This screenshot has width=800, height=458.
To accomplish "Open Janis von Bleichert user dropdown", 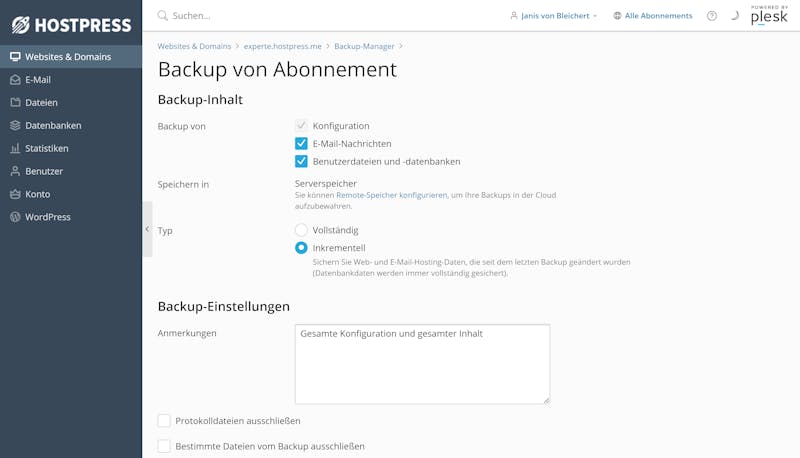I will tap(554, 16).
